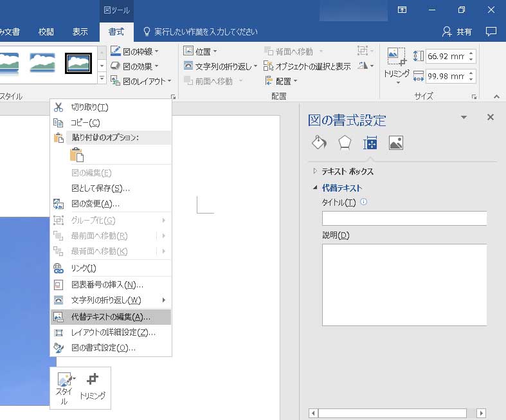This screenshot has height=420, width=506.
Task: Close the 図の書式設定 pane
Action: pos(491,117)
